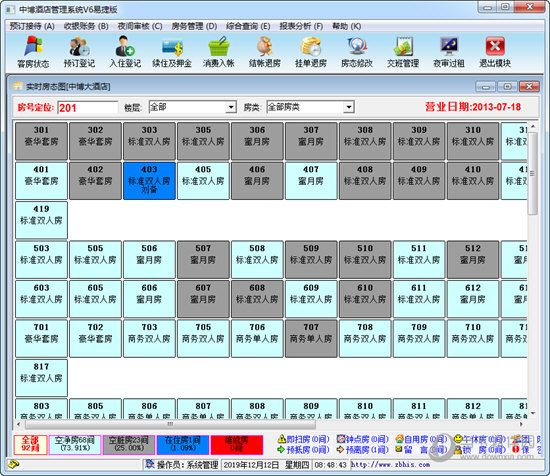Select room 511 标准双人房
The image size is (550, 476).
pos(419,260)
